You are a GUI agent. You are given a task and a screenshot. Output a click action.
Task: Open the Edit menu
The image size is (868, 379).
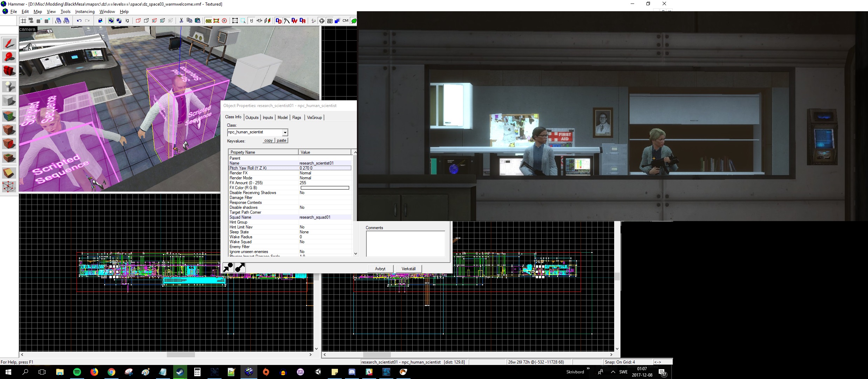click(x=25, y=12)
